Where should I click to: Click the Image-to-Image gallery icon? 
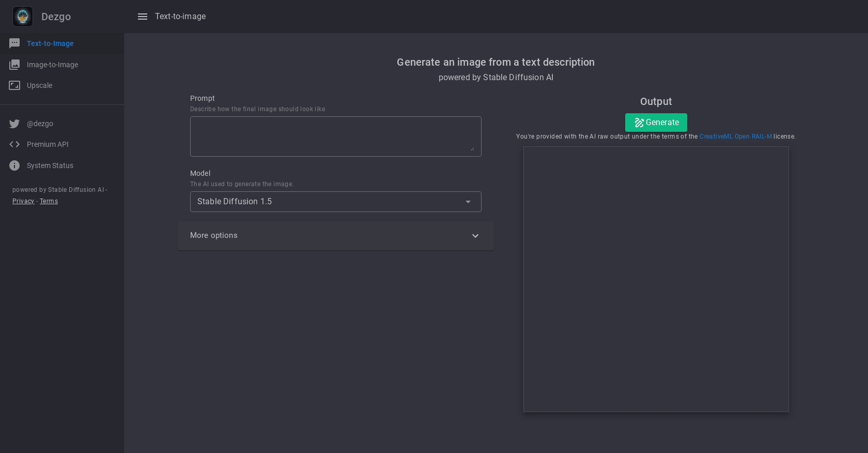click(x=14, y=65)
